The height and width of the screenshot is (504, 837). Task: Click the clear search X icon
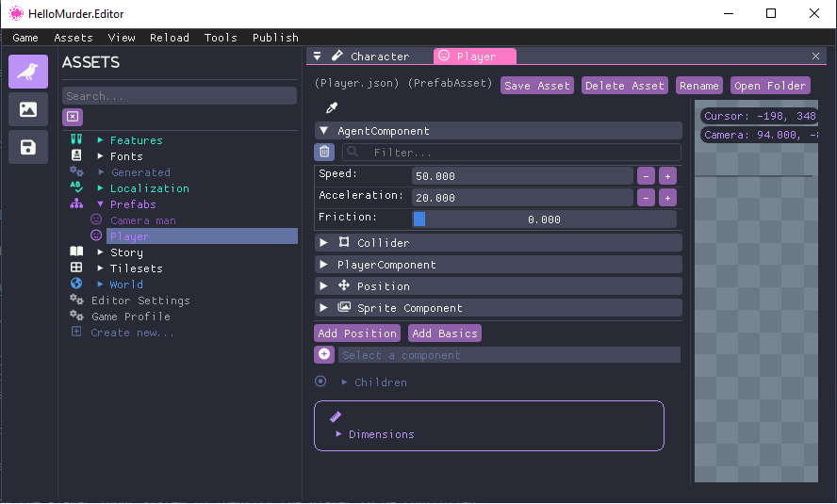[73, 117]
